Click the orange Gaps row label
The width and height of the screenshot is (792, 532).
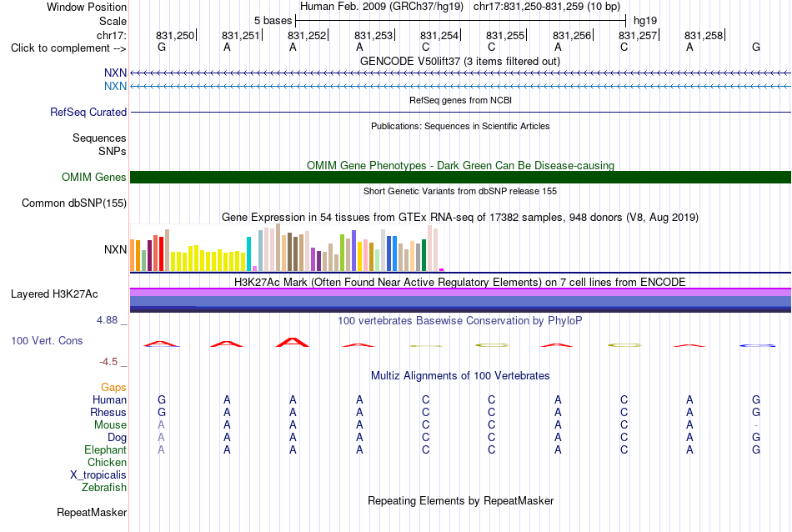tap(113, 387)
